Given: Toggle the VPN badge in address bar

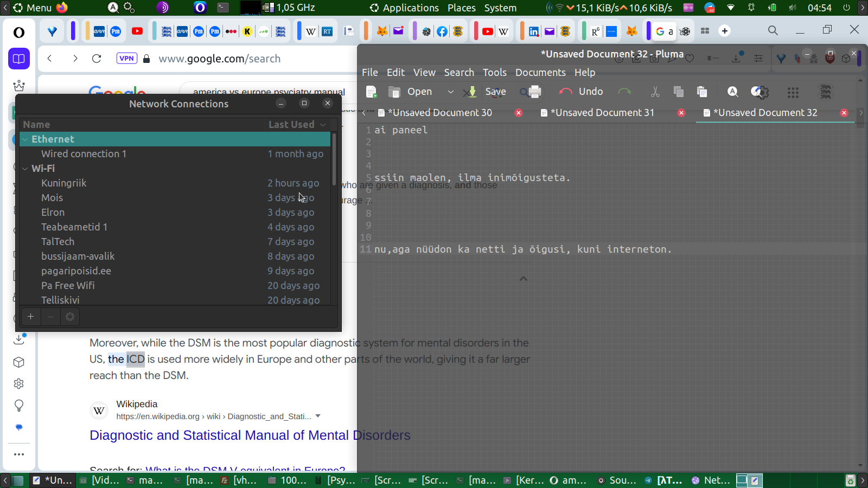Looking at the screenshot, I should (126, 59).
